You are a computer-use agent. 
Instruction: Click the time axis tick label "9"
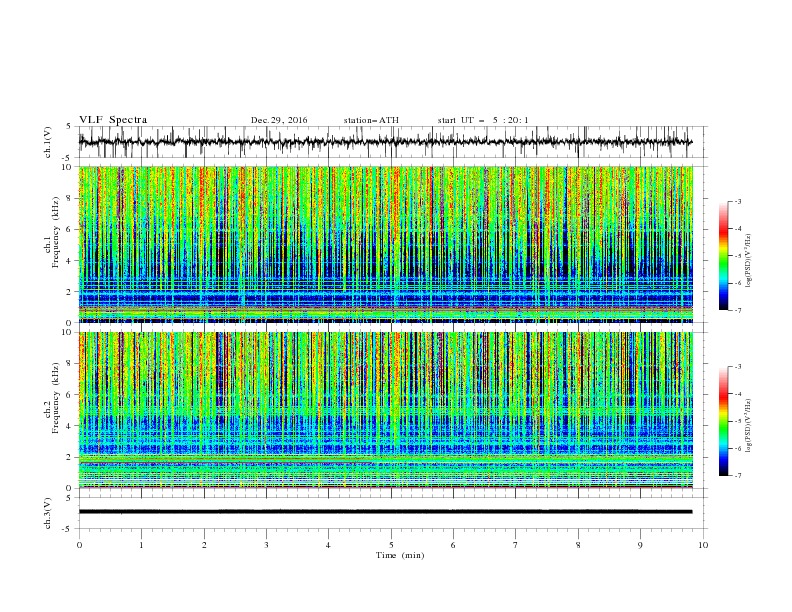pyautogui.click(x=640, y=545)
